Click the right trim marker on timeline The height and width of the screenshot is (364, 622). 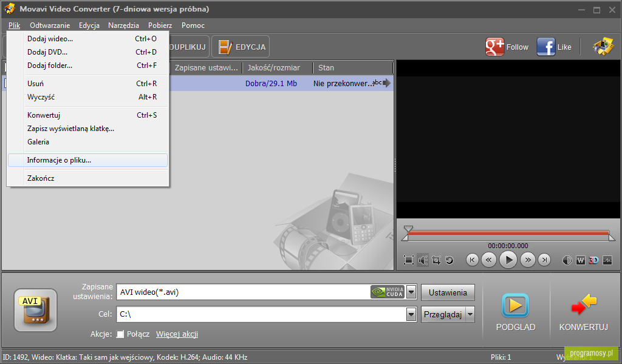click(x=613, y=237)
